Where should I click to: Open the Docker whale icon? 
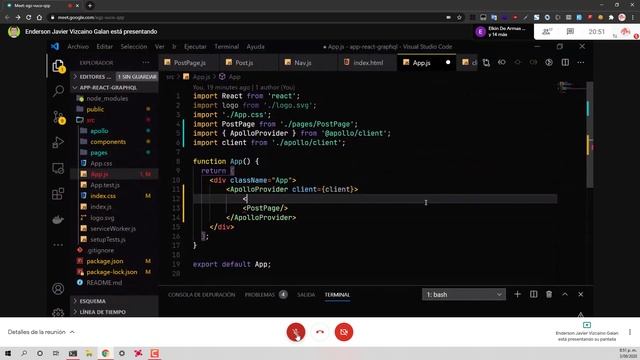tap(58, 220)
